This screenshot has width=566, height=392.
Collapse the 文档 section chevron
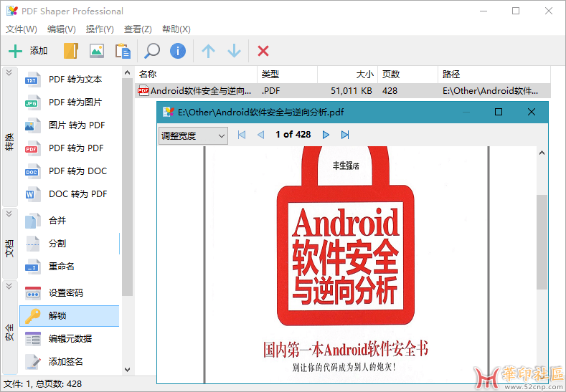tap(9, 214)
